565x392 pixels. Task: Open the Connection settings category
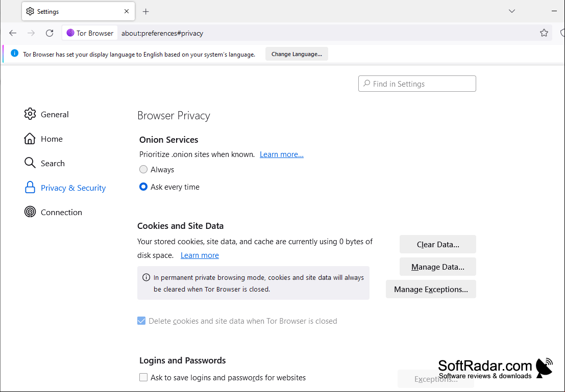pyautogui.click(x=53, y=212)
